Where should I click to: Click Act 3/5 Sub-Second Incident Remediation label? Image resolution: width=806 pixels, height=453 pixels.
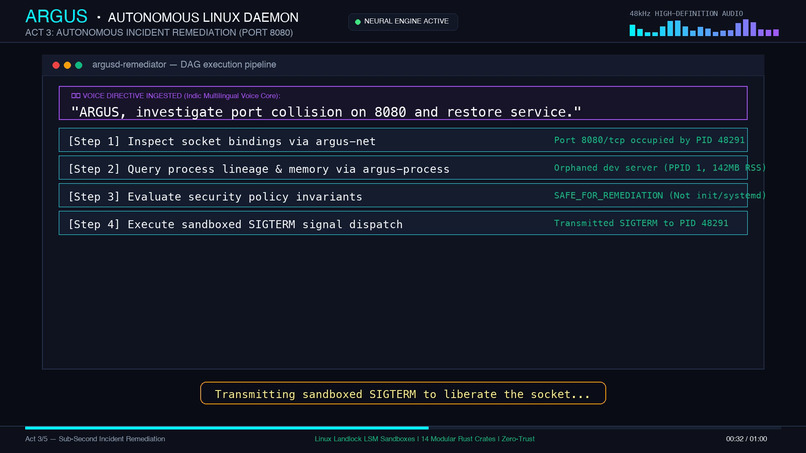coord(95,439)
